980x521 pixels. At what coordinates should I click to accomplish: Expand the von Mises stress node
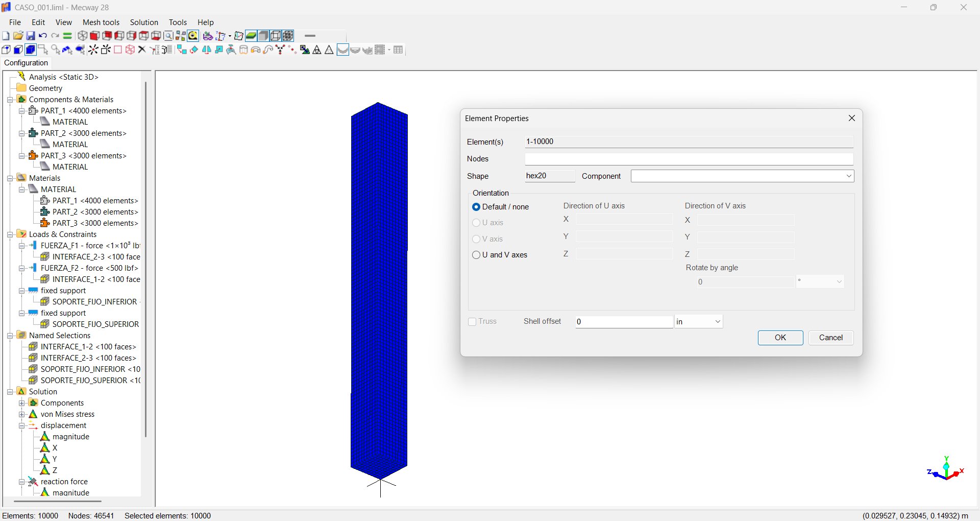click(21, 414)
